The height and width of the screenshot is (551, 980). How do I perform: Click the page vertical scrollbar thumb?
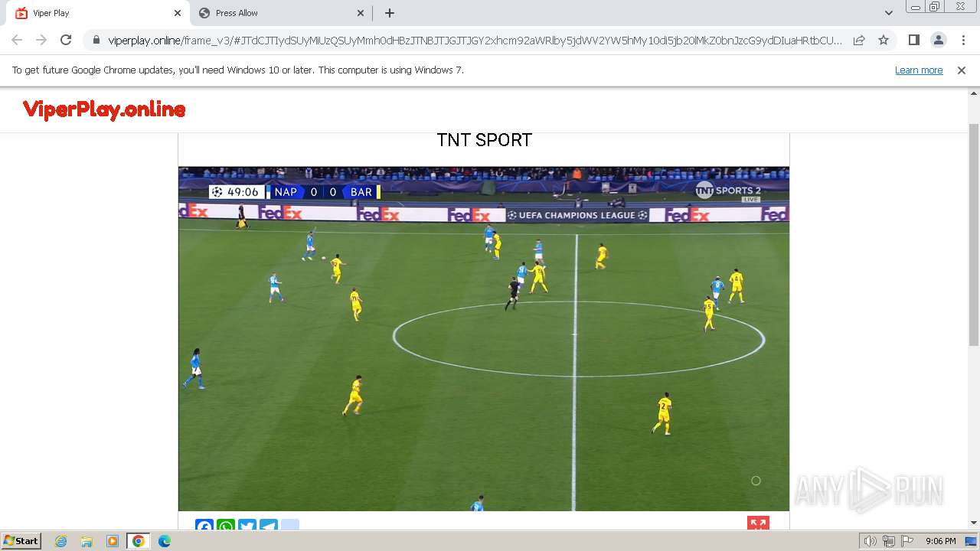coord(974,233)
